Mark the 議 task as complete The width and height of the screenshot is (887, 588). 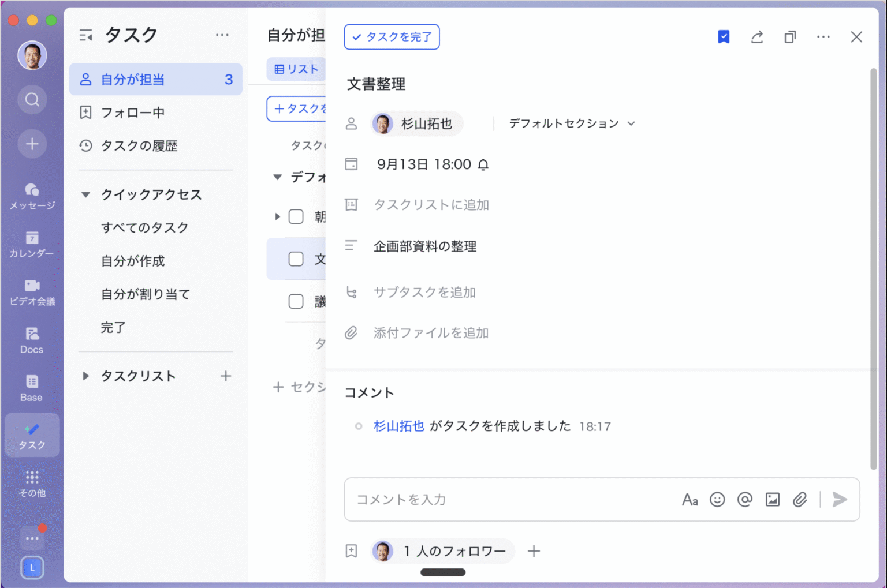296,301
